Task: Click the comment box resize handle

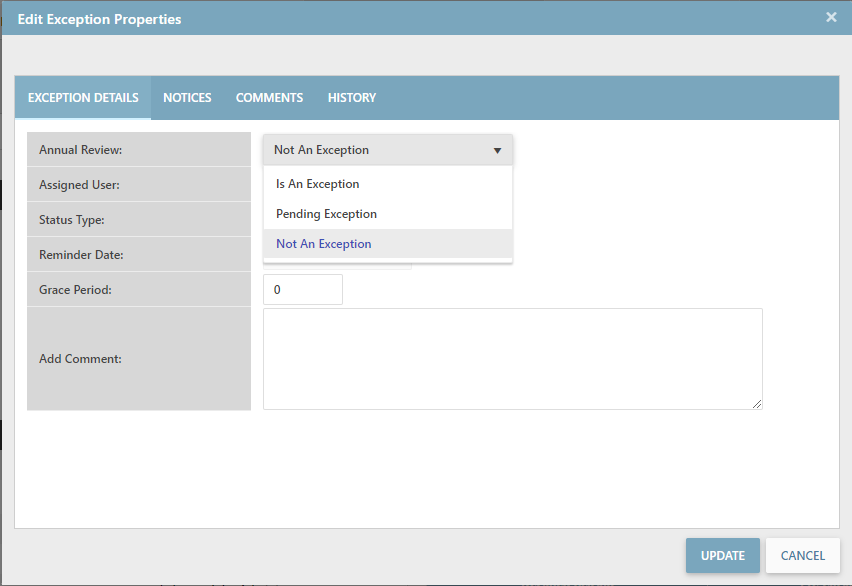Action: pos(757,404)
